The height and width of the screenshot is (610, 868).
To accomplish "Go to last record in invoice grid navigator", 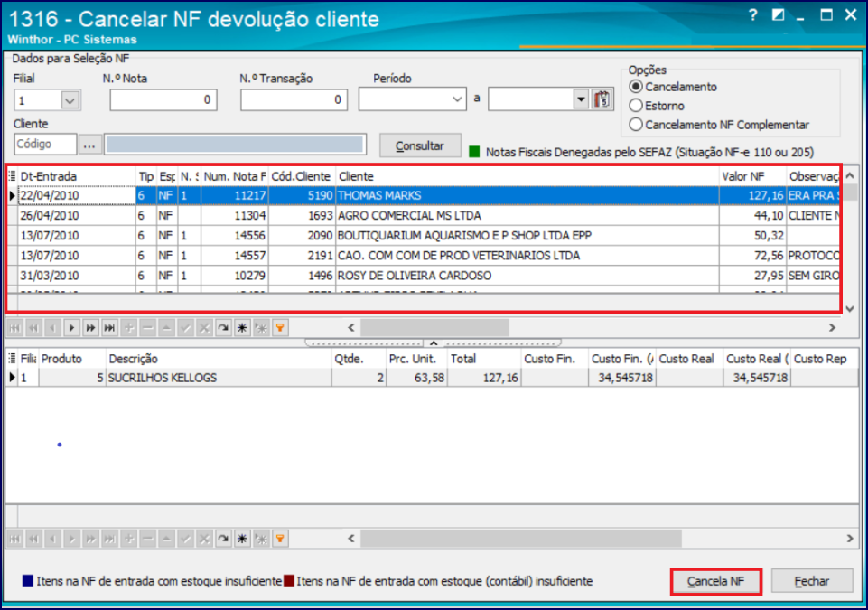I will [x=109, y=328].
